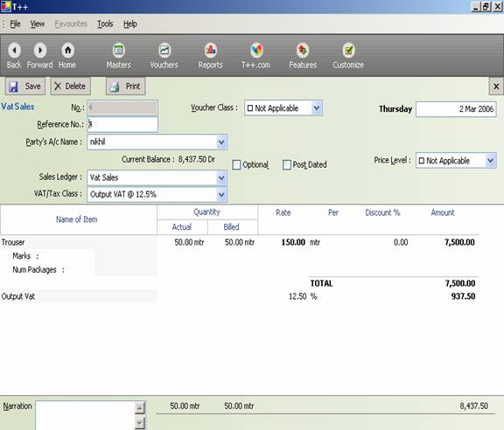Click inside the Reference No. field
This screenshot has width=504, height=430.
(122, 124)
